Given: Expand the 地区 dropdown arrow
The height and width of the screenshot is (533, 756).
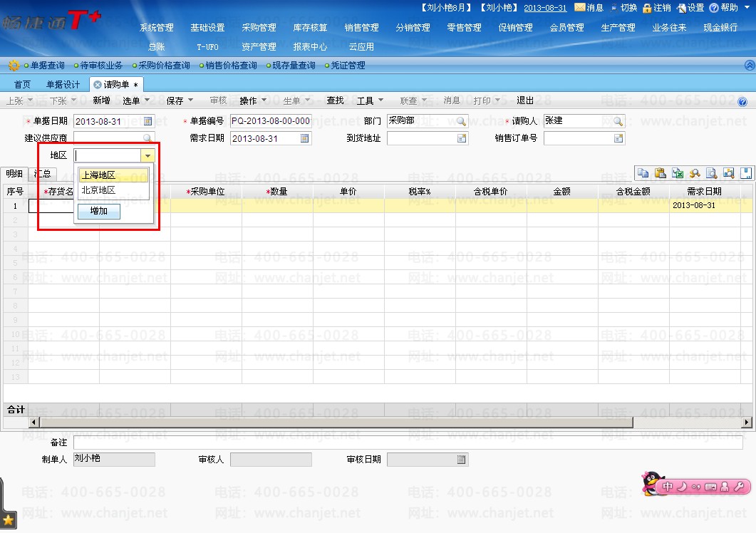Looking at the screenshot, I should tap(147, 155).
